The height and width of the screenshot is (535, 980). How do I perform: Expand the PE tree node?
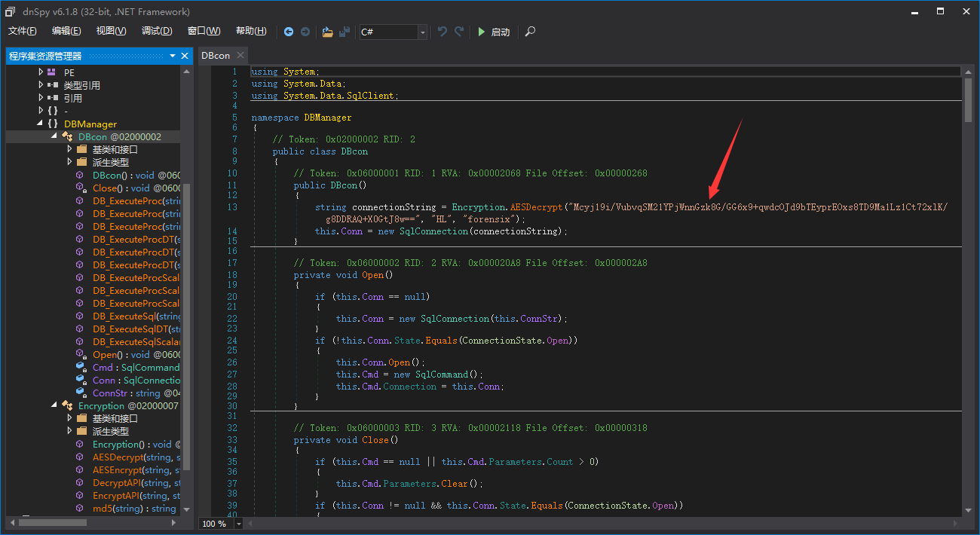pyautogui.click(x=41, y=72)
